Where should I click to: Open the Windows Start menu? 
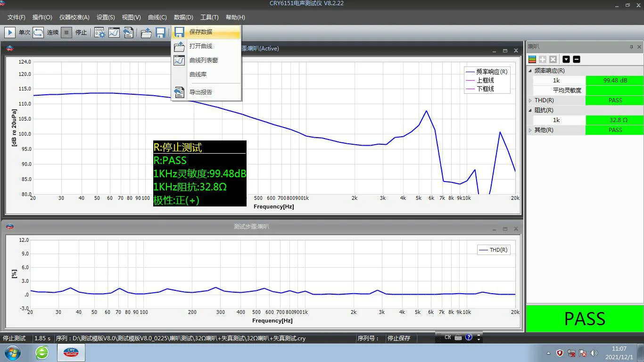13,353
